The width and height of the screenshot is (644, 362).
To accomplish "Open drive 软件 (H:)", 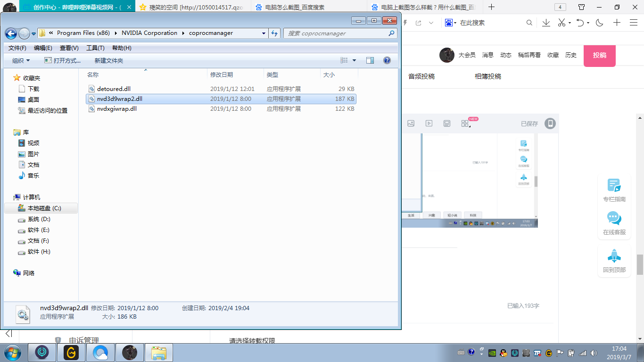I will click(39, 252).
